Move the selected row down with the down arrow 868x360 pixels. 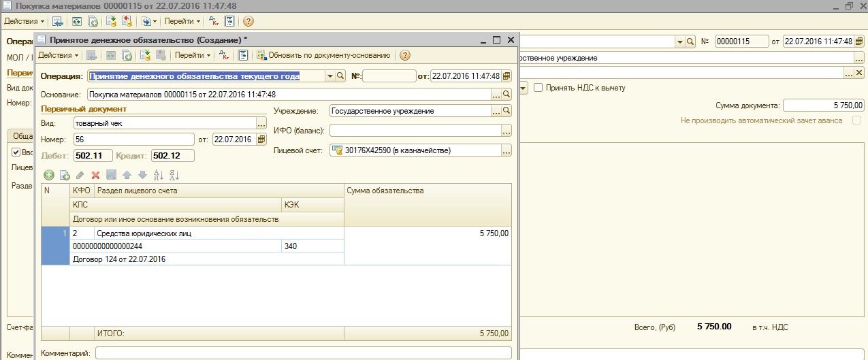coord(142,175)
